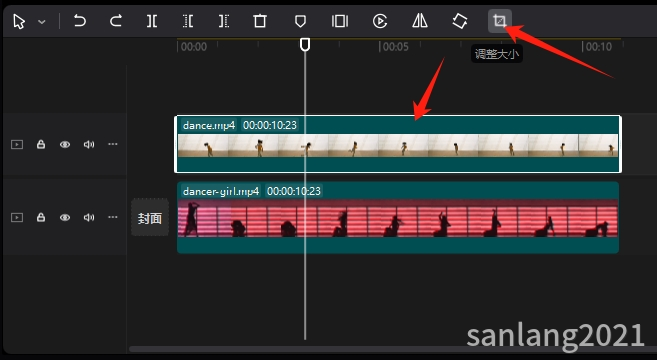657x360 pixels.
Task: Select the dancer-girl.mp4 clip in the timeline
Action: pos(398,218)
